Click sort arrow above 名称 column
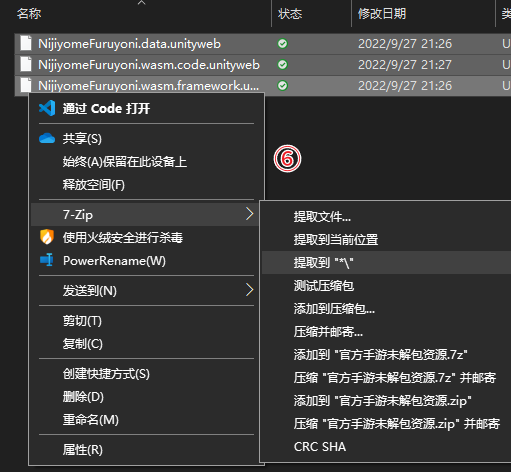Screen dimensions: 511x472 [142, 3]
